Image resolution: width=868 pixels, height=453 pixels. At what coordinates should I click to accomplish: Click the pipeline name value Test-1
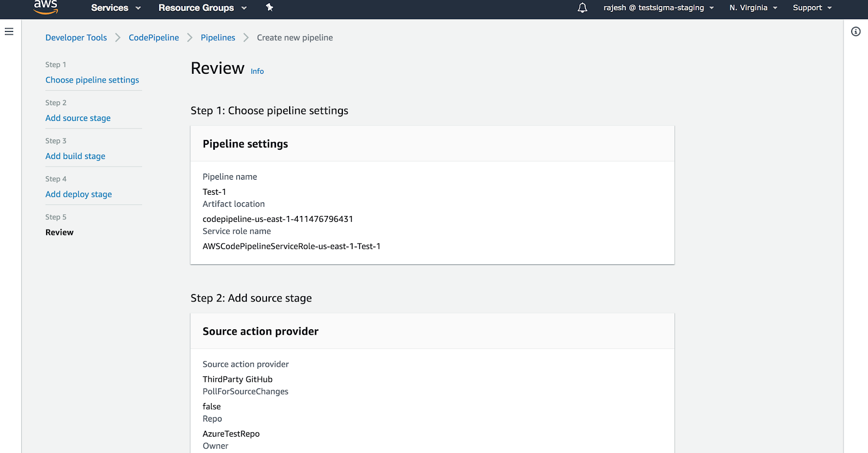pyautogui.click(x=214, y=192)
